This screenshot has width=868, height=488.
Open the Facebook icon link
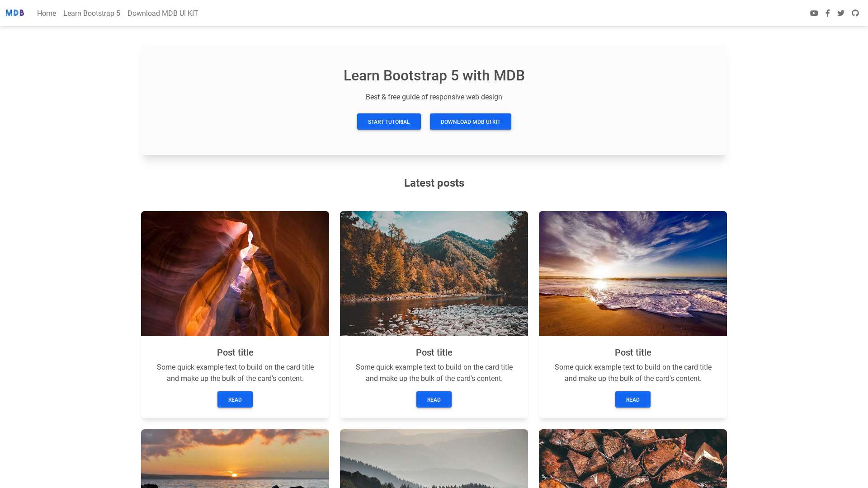[827, 13]
